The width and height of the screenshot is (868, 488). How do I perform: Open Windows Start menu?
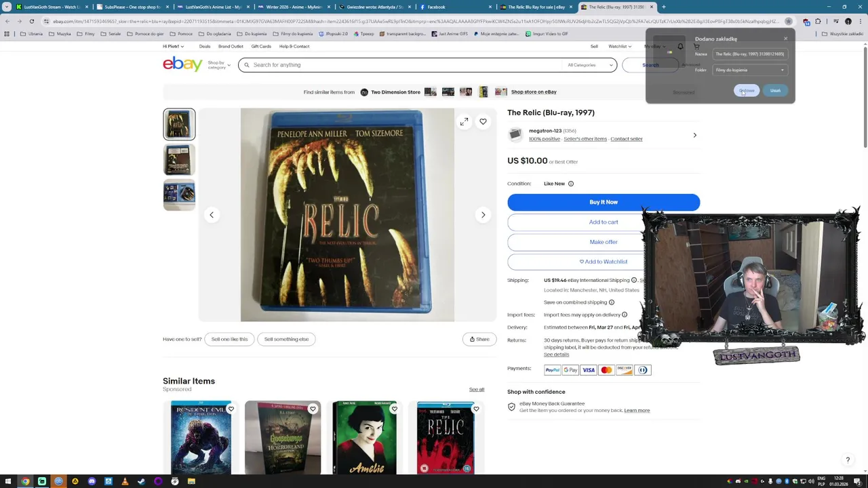coord(8,481)
